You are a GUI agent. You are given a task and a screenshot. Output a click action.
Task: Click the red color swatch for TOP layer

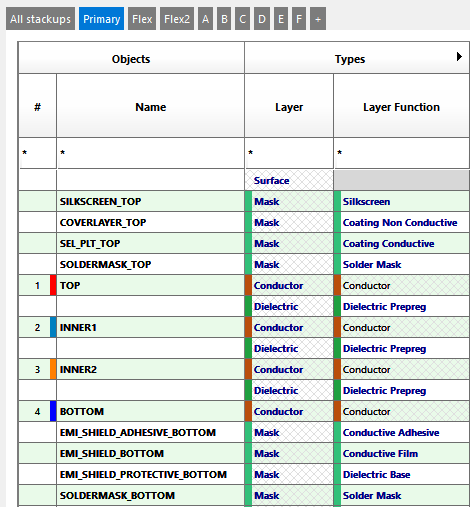(53, 285)
